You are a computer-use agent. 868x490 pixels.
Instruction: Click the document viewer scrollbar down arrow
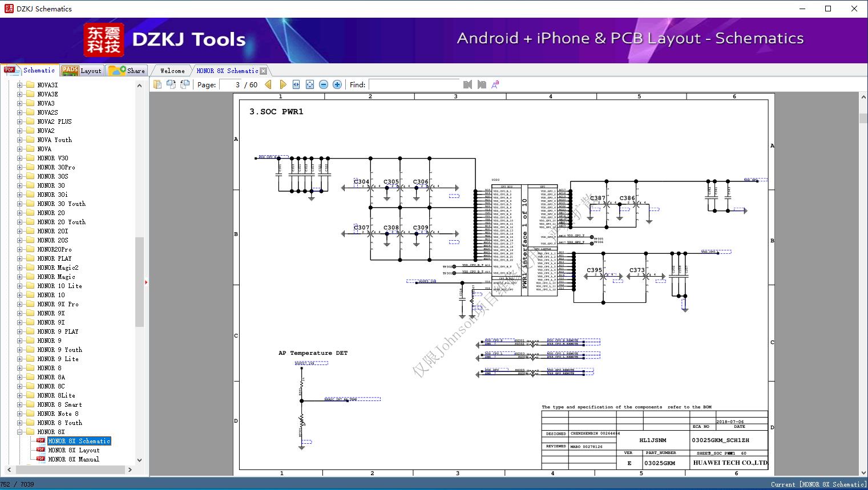(863, 472)
